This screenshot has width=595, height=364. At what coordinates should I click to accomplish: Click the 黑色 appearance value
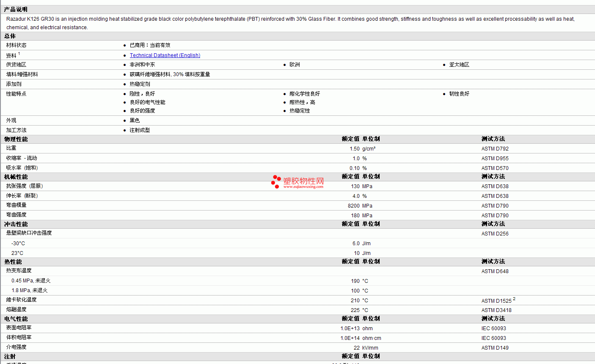[135, 120]
